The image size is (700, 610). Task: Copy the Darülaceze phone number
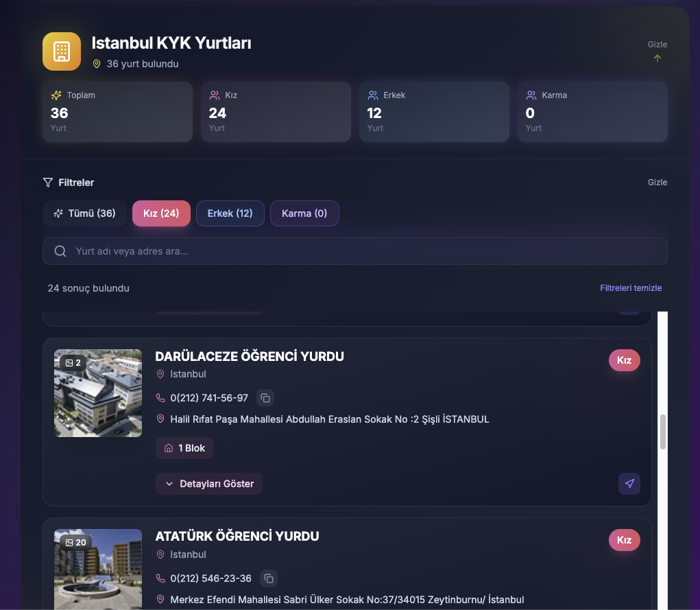[265, 398]
